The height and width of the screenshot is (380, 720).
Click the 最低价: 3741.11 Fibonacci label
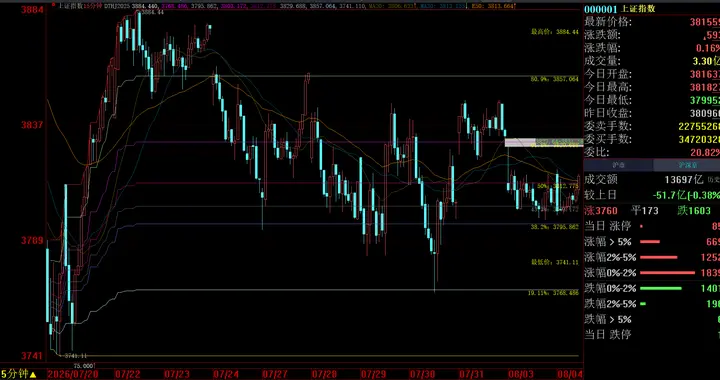click(555, 262)
